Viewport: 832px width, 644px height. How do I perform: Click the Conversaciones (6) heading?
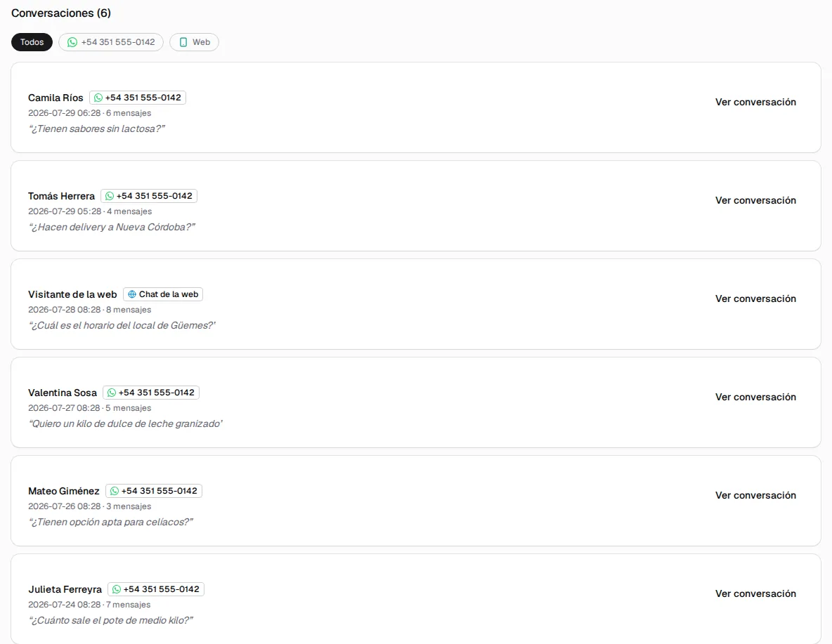[61, 13]
